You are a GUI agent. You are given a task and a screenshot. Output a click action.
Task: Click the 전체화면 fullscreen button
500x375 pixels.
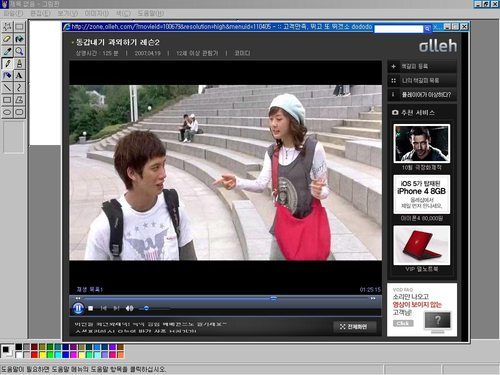coord(355,327)
